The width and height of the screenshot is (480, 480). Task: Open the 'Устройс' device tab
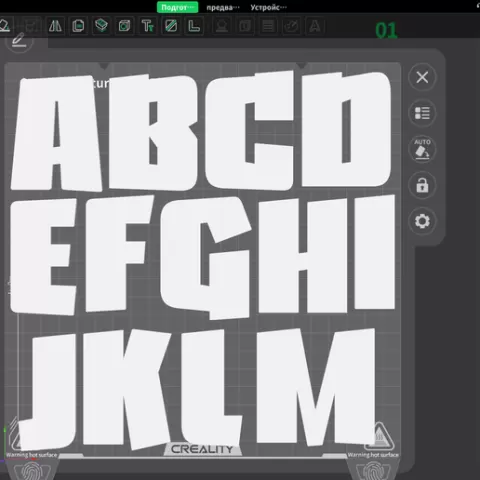tap(268, 7)
